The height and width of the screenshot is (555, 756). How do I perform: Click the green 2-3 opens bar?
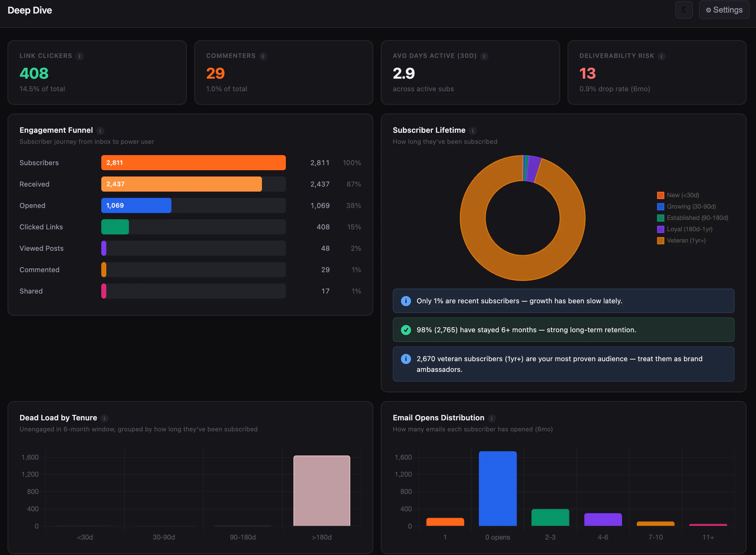[x=550, y=518]
